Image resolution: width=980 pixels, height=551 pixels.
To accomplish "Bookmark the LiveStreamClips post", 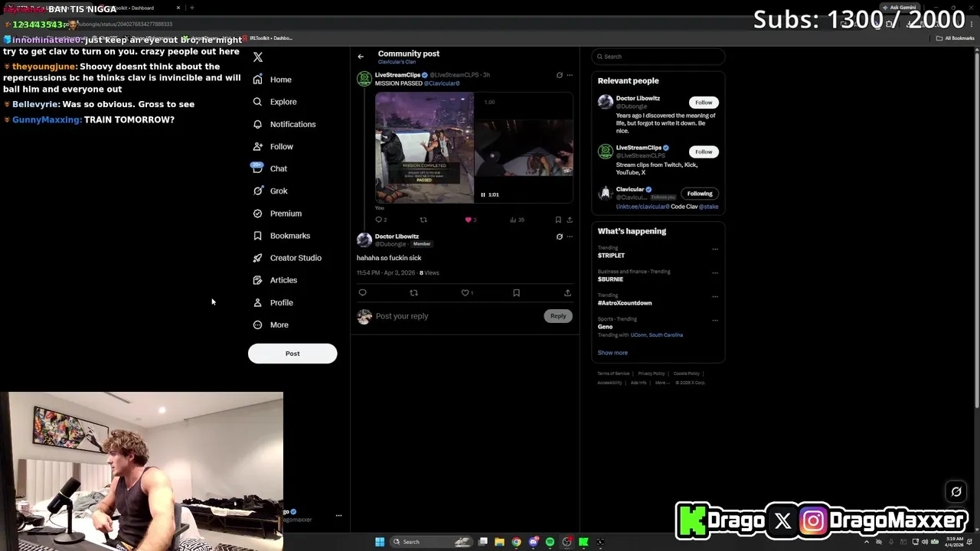I will pyautogui.click(x=557, y=220).
